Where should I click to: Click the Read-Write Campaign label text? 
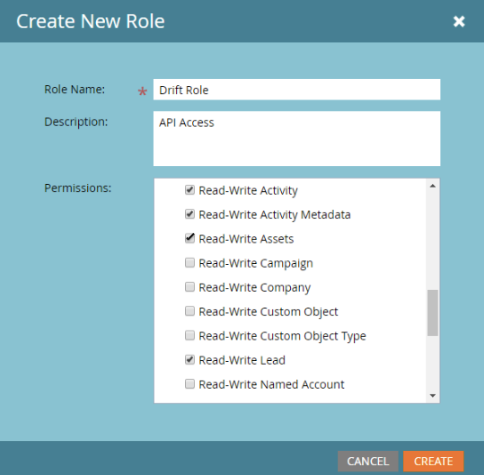pyautogui.click(x=256, y=263)
